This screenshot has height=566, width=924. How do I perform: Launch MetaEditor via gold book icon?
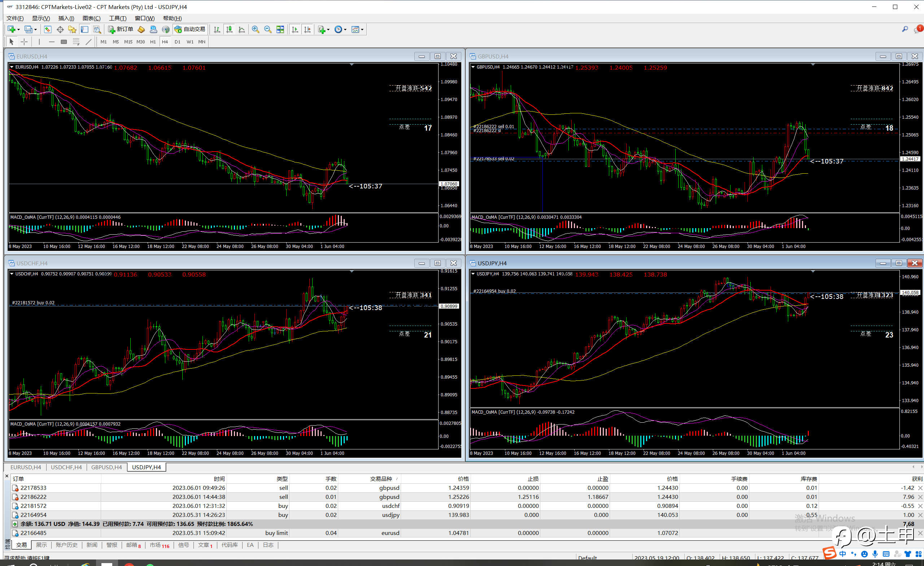point(141,29)
